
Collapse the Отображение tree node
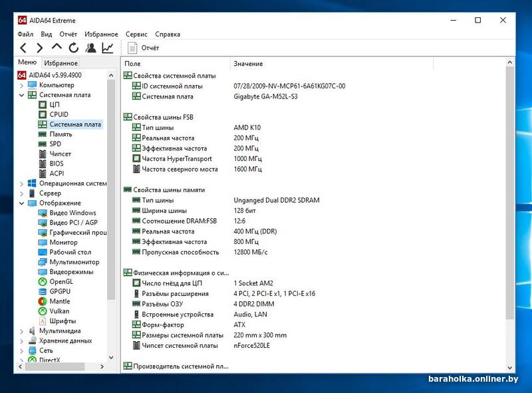(22, 203)
